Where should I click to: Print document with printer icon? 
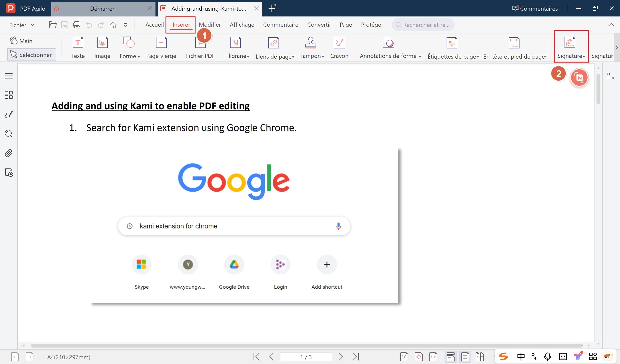click(77, 25)
